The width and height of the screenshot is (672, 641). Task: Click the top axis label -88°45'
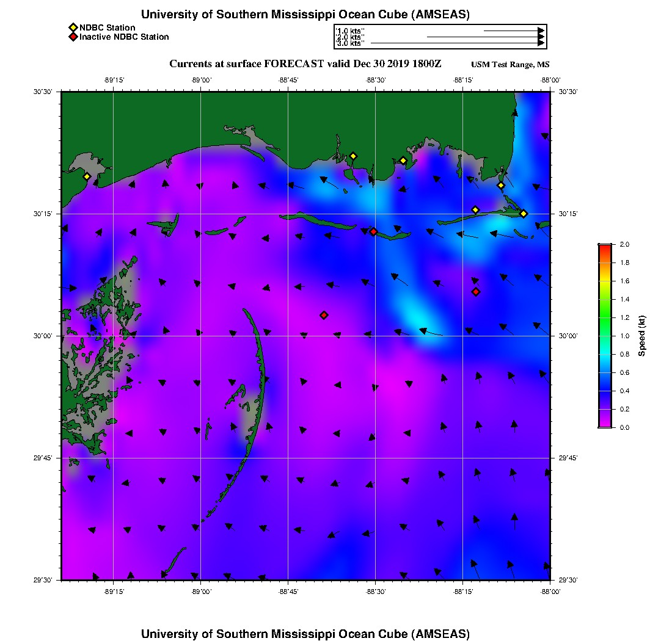(288, 80)
